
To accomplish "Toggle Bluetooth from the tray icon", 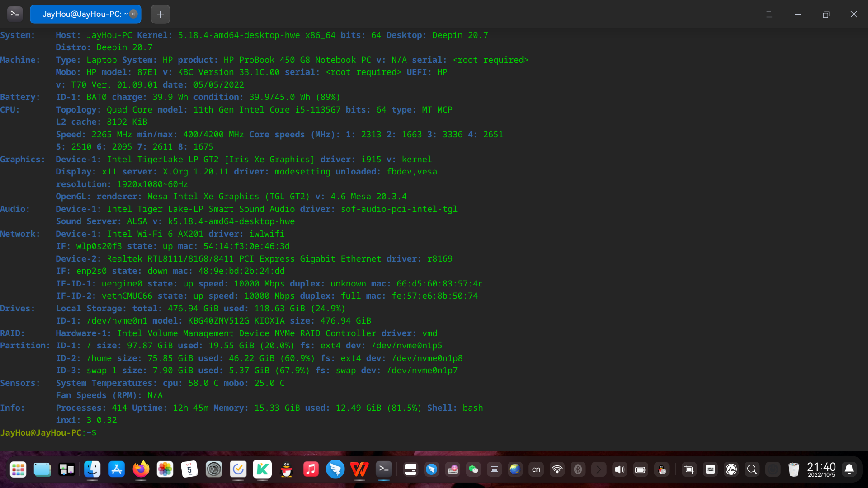I will point(578,469).
